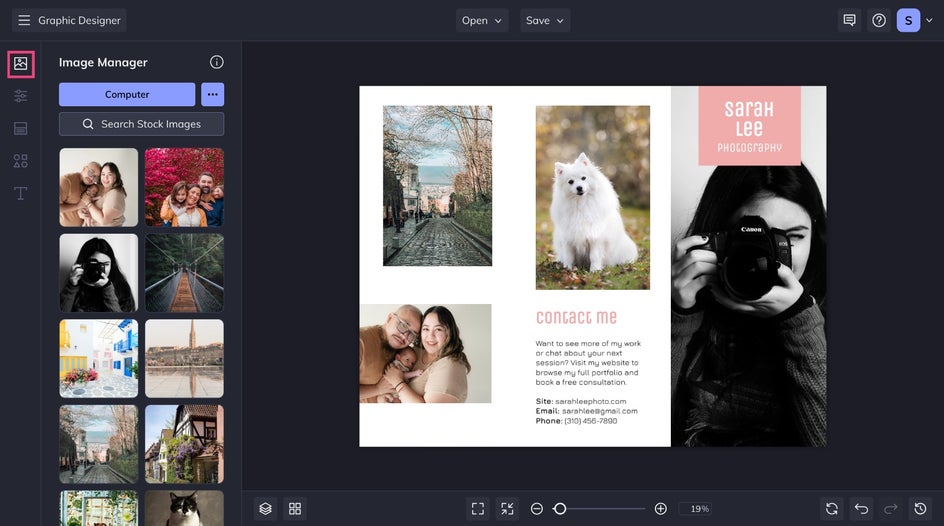The height and width of the screenshot is (526, 944).
Task: Click the redo arrow icon
Action: point(891,509)
